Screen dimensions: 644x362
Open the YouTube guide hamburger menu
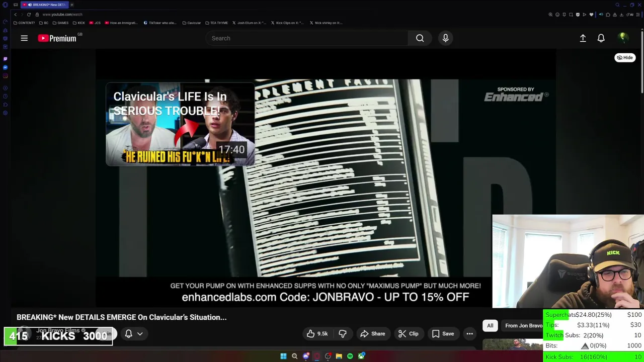click(x=24, y=38)
